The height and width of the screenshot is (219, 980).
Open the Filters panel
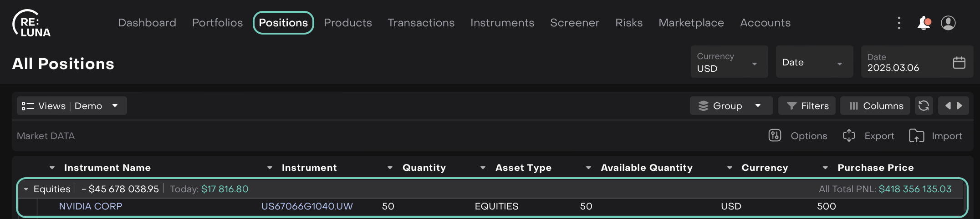tap(807, 106)
